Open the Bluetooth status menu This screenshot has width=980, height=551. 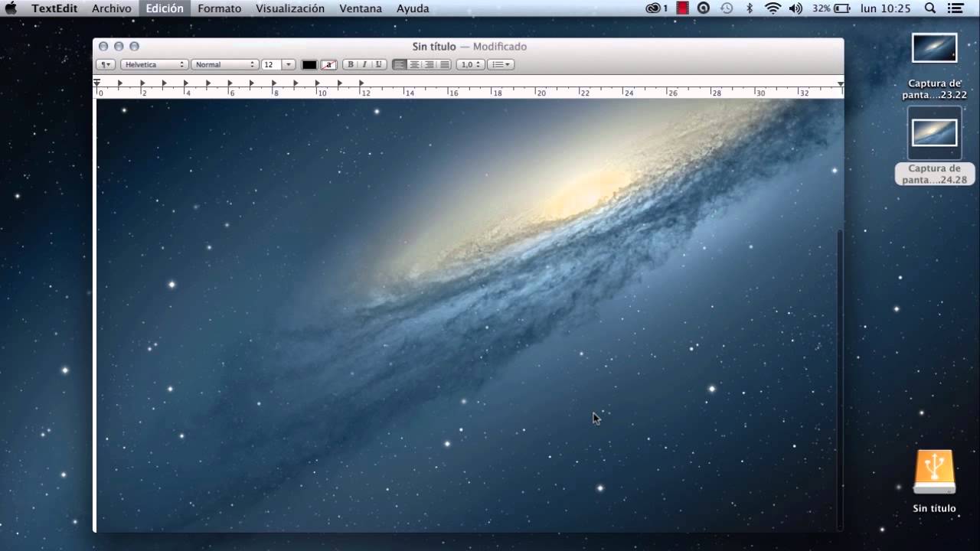point(750,8)
